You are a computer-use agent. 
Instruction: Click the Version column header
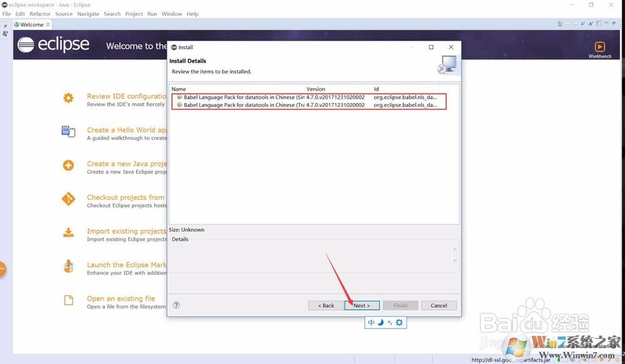click(338, 89)
